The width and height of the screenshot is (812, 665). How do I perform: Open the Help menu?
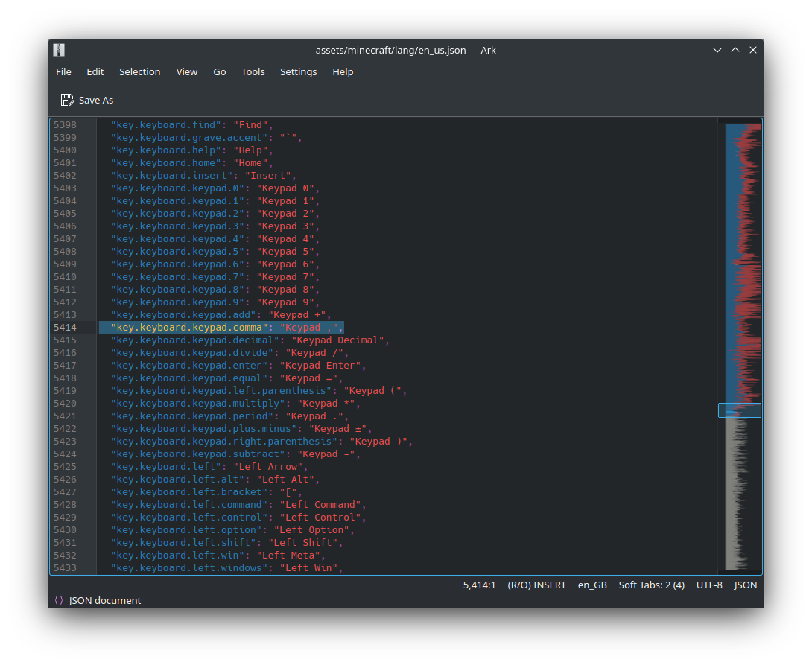pyautogui.click(x=343, y=72)
